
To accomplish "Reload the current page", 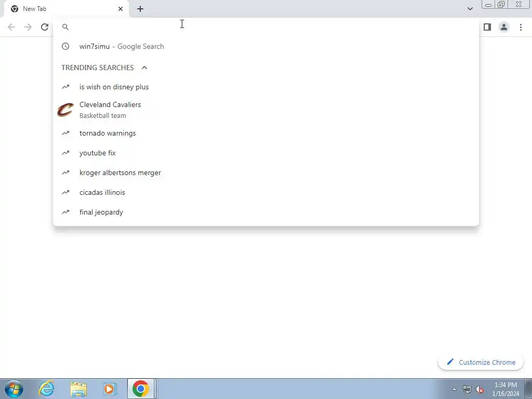I will (x=45, y=27).
